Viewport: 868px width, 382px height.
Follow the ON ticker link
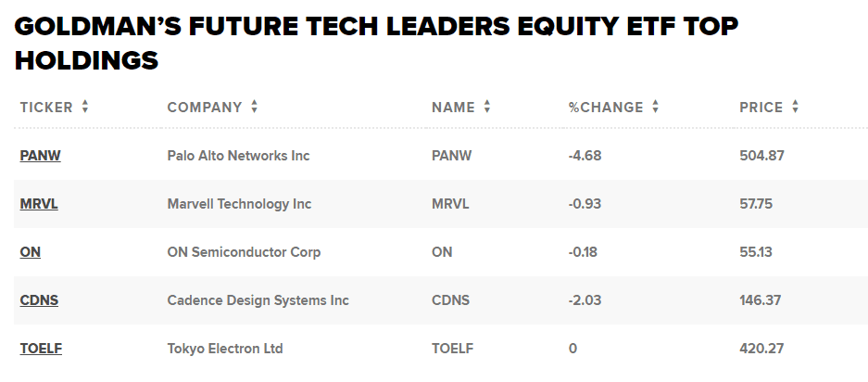(31, 252)
